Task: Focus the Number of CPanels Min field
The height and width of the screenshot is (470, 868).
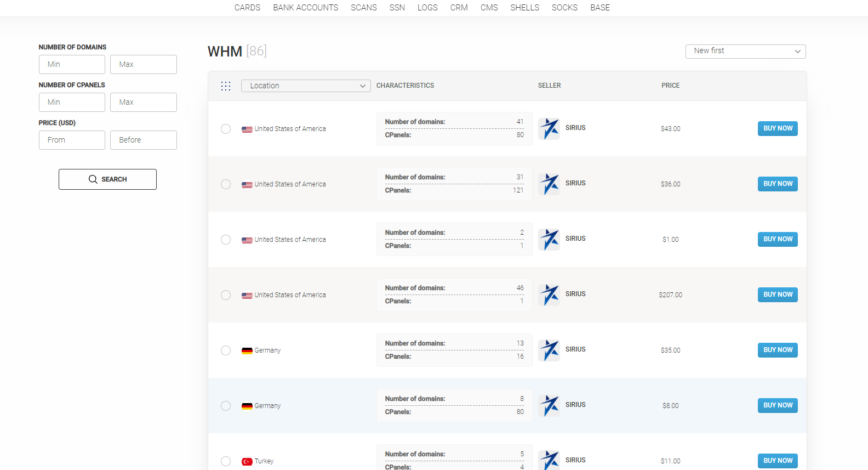Action: [72, 102]
